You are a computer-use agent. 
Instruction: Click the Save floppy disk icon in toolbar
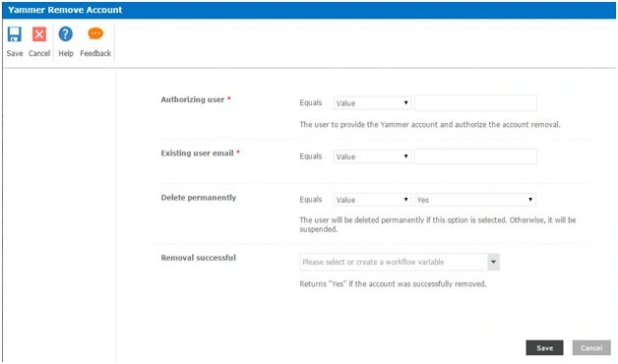point(15,34)
